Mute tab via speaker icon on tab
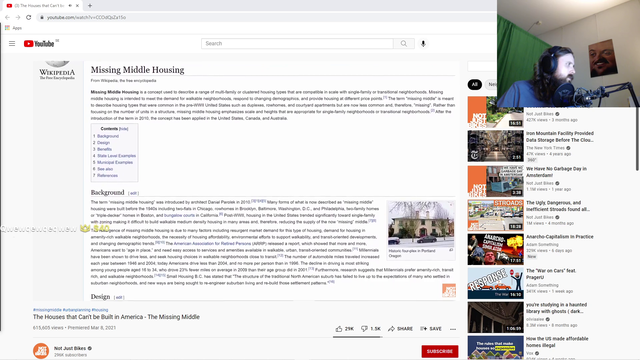 70,6
